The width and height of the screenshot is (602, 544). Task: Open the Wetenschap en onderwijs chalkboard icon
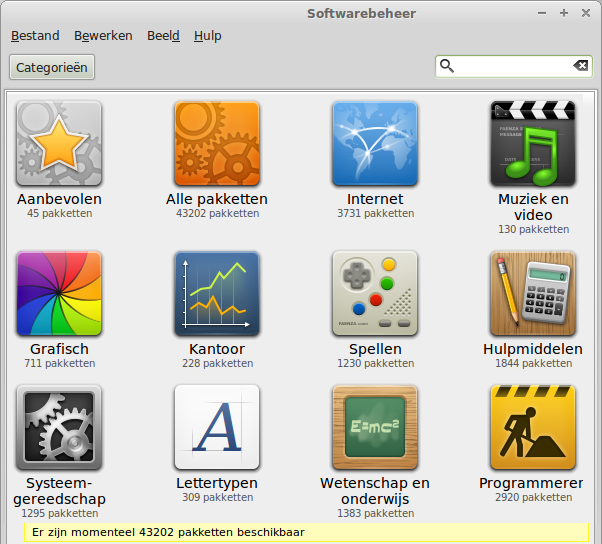[375, 427]
